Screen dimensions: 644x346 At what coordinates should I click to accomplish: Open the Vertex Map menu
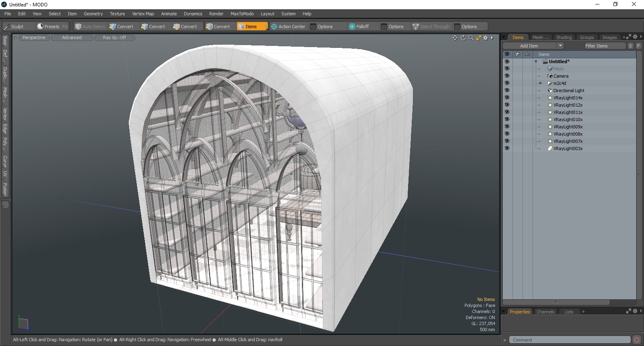(x=143, y=14)
